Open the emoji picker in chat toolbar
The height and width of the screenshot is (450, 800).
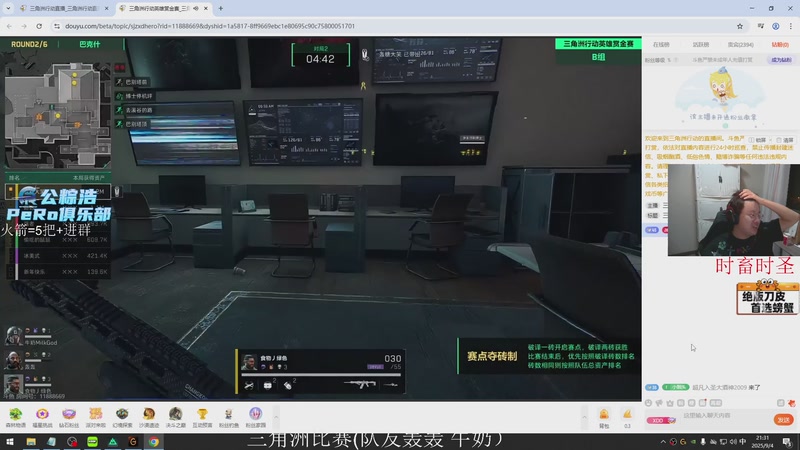[648, 403]
